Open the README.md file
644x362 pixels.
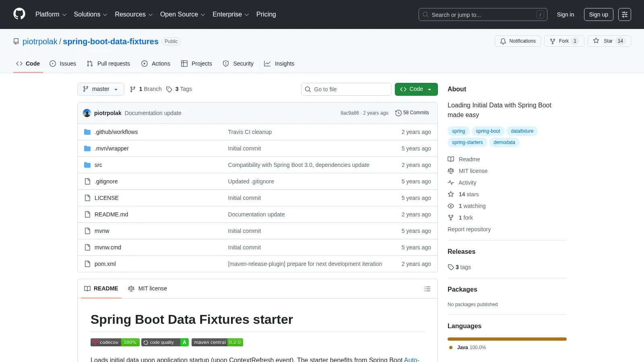click(111, 214)
